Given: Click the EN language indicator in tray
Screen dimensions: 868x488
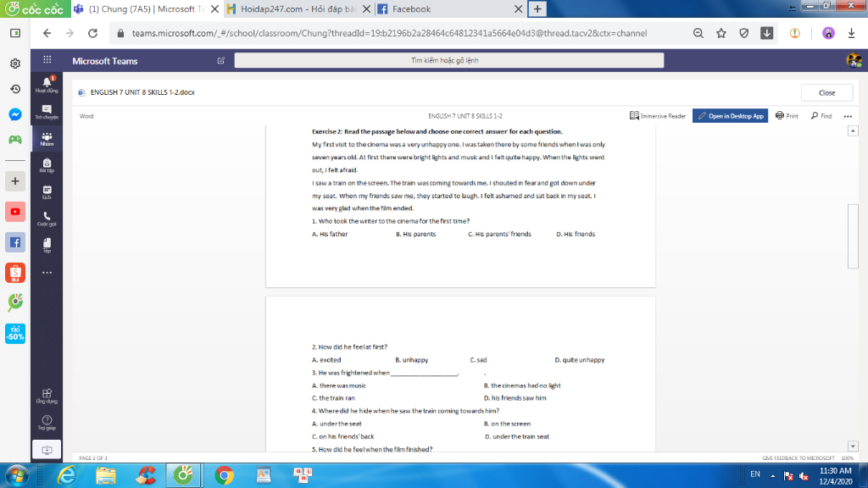Looking at the screenshot, I should [755, 474].
